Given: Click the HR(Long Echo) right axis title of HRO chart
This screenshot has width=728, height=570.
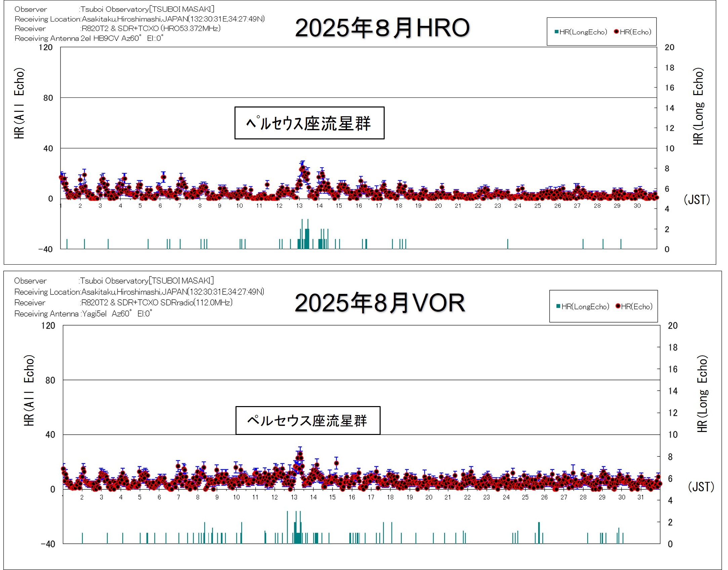Looking at the screenshot, I should click(698, 106).
